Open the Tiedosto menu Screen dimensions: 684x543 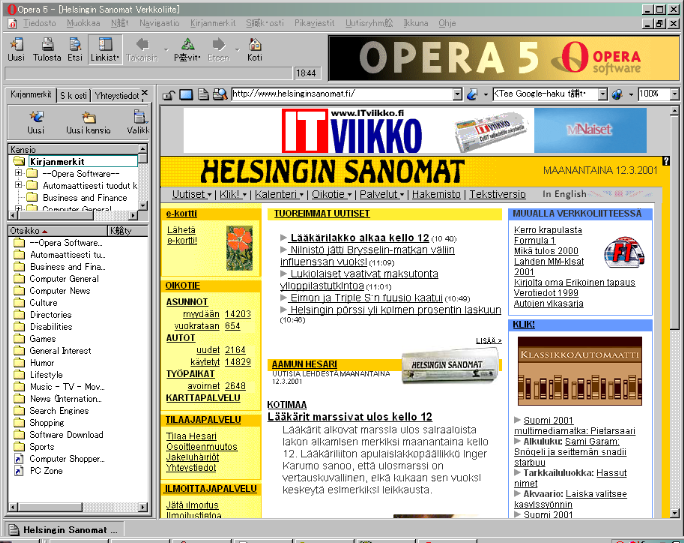point(40,23)
